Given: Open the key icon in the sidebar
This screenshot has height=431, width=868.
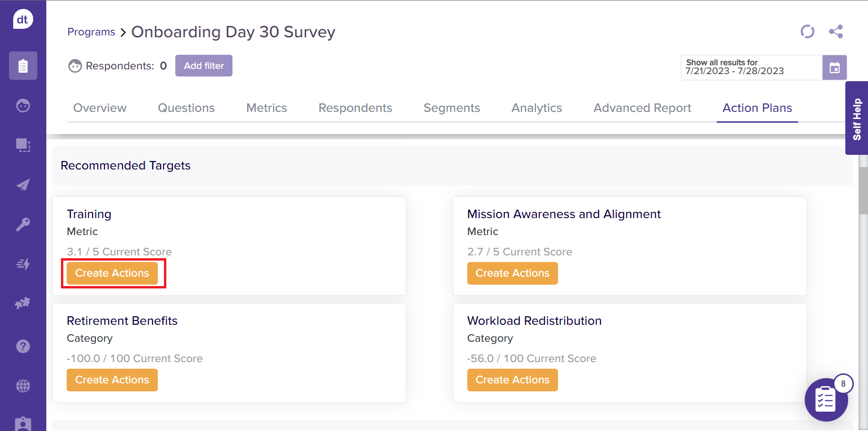Looking at the screenshot, I should click(x=23, y=224).
